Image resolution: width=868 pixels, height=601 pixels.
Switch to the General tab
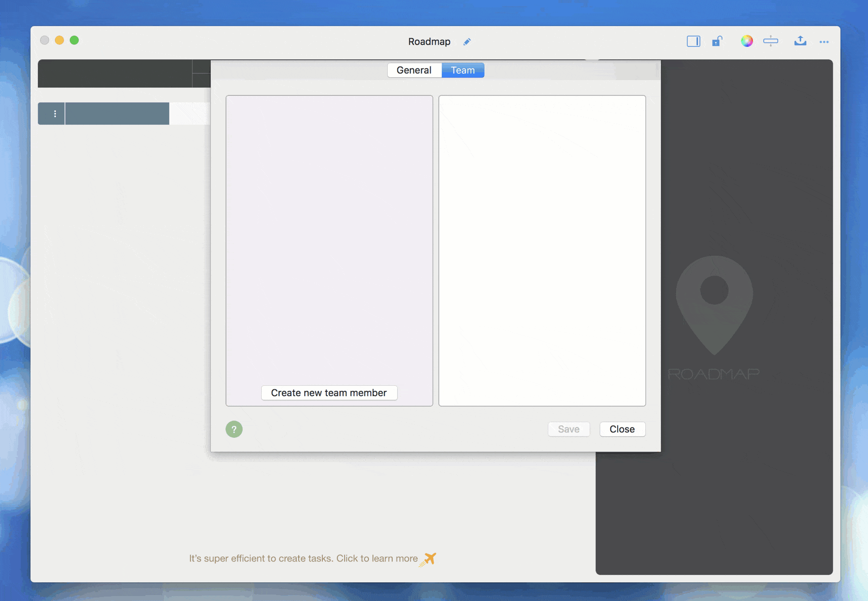tap(414, 70)
